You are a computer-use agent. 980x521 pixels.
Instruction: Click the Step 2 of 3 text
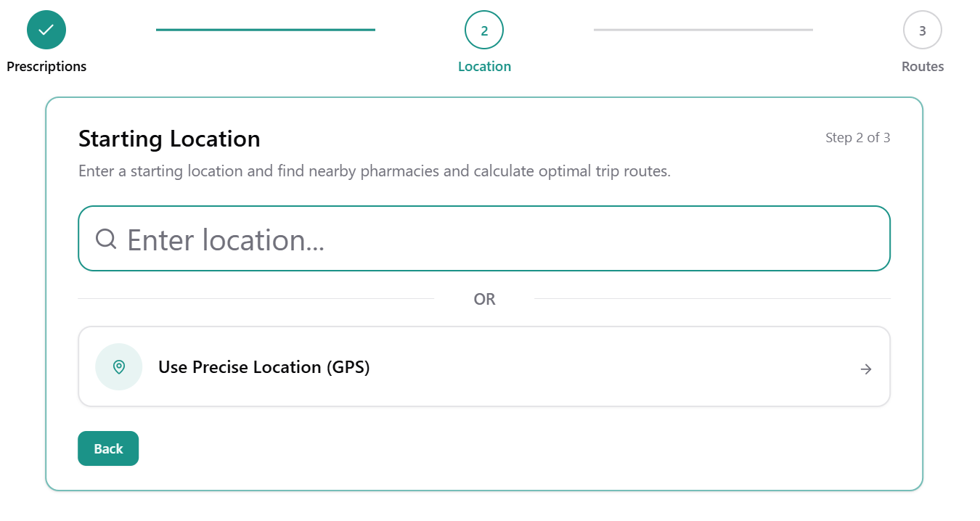tap(857, 138)
